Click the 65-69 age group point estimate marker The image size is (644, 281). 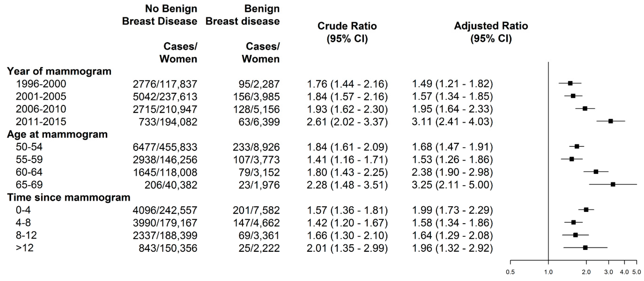(613, 184)
